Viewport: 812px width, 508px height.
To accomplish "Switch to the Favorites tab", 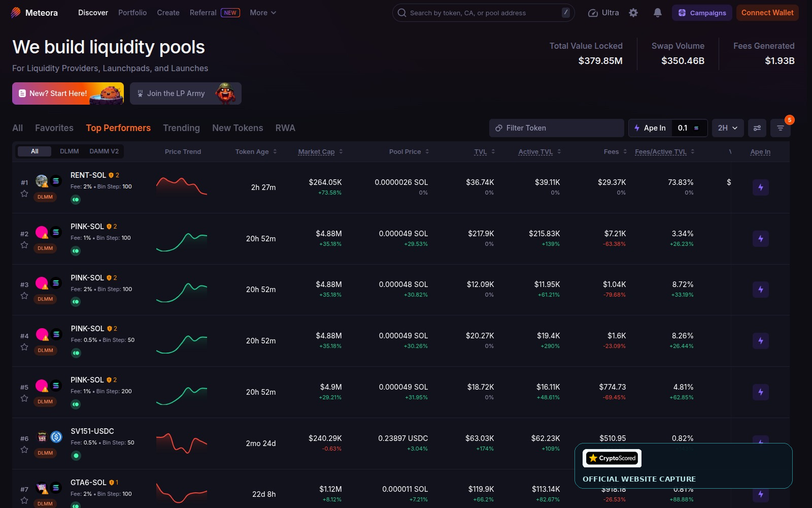I will [54, 128].
